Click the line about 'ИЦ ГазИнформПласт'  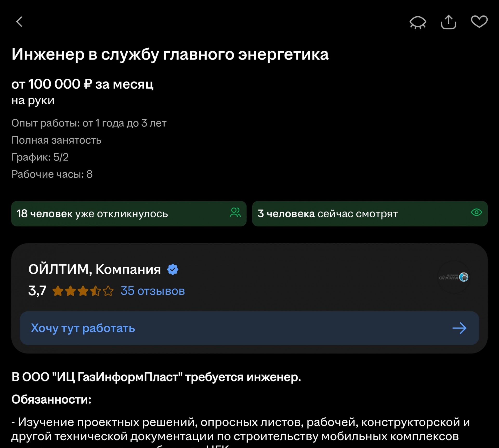(156, 377)
